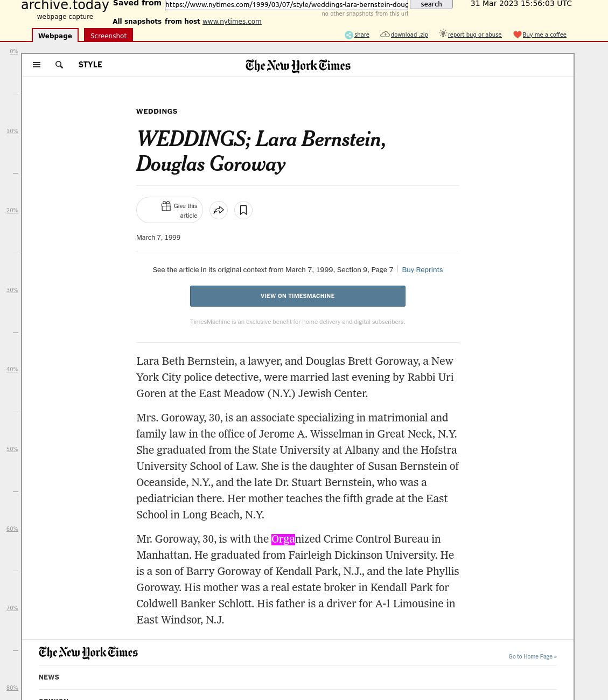Click the '31 Mar 2023 15:56:03 UTC' timestamp
The width and height of the screenshot is (608, 700).
521,4
